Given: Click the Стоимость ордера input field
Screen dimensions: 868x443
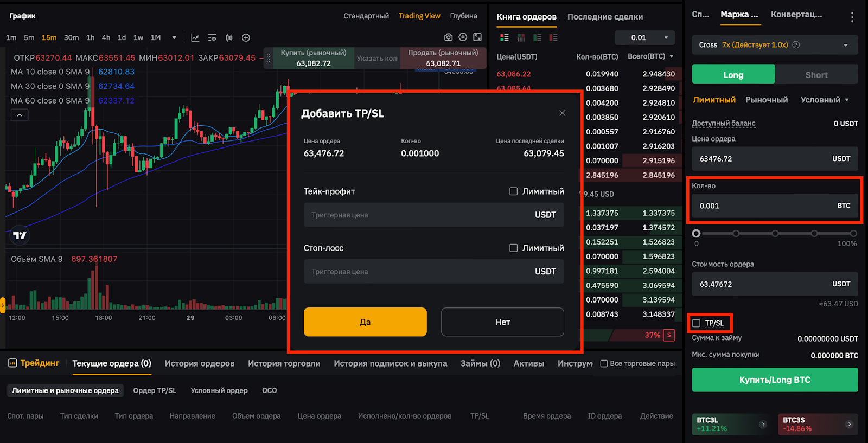Looking at the screenshot, I should pyautogui.click(x=775, y=284).
